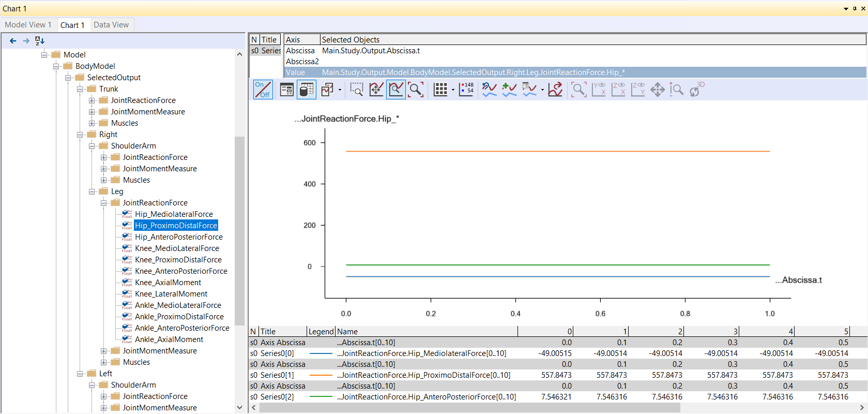The width and height of the screenshot is (868, 414).
Task: Open the Data View tab
Action: pyautogui.click(x=111, y=25)
